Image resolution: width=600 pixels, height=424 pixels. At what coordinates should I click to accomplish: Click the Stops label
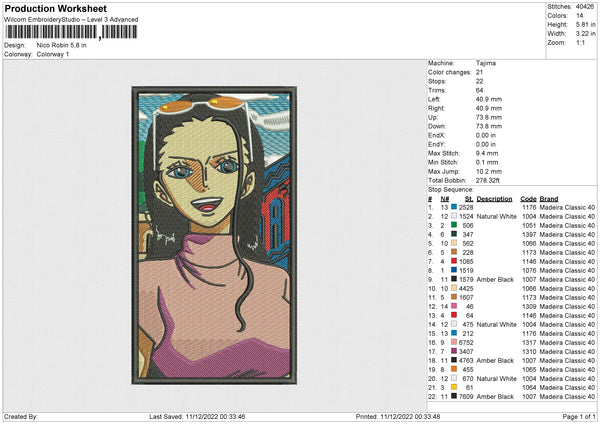click(437, 82)
